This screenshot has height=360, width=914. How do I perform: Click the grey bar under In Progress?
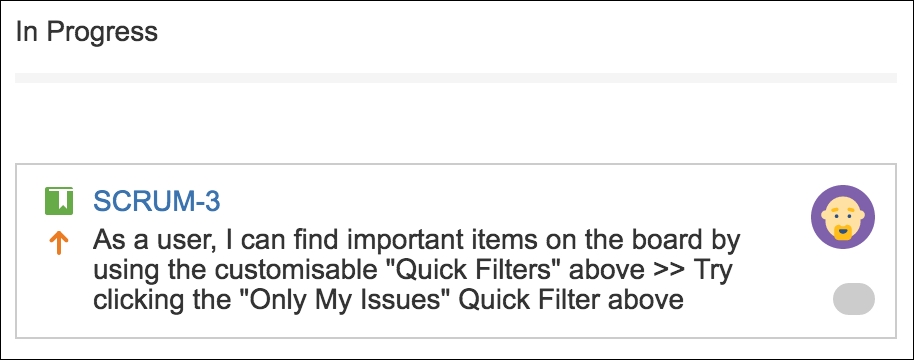pyautogui.click(x=456, y=78)
